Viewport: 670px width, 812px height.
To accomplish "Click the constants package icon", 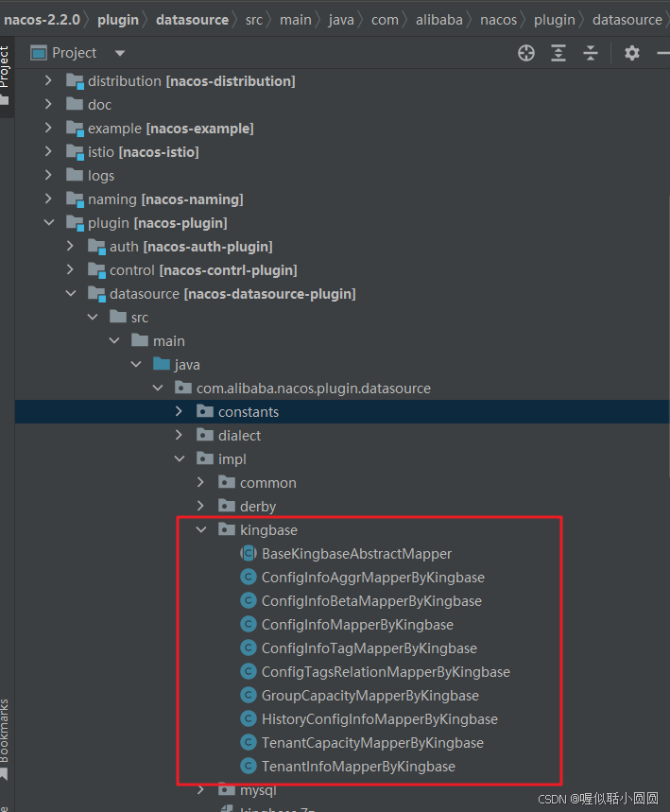I will [205, 411].
